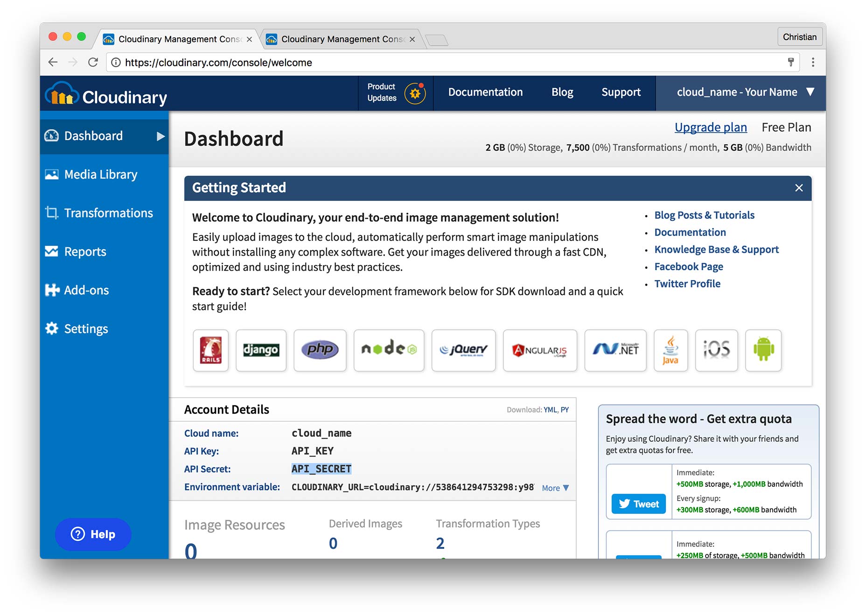Image resolution: width=866 pixels, height=616 pixels.
Task: Click the Reports chart icon
Action: (51, 252)
